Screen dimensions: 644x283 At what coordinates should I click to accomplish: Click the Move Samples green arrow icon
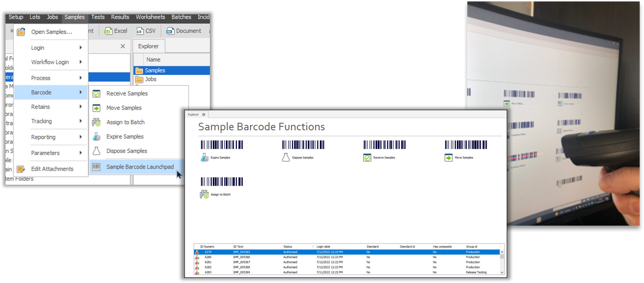pyautogui.click(x=449, y=157)
